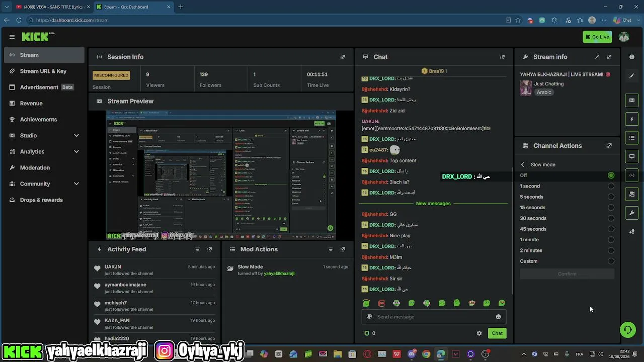The height and width of the screenshot is (362, 644).
Task: Click the browser address bar
Action: pos(267,20)
